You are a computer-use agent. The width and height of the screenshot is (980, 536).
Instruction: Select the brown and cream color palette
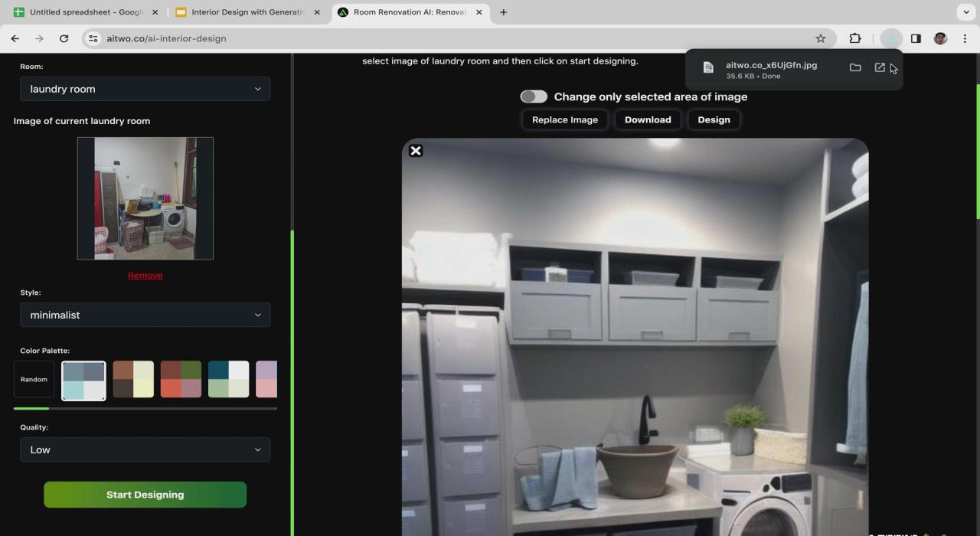pyautogui.click(x=133, y=380)
